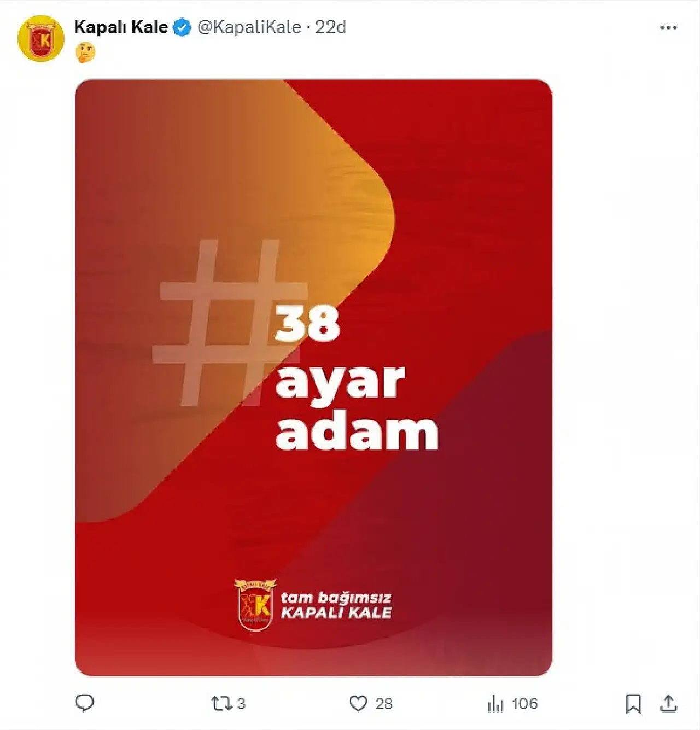Click the "38 ayar adam" text in image

[357, 378]
